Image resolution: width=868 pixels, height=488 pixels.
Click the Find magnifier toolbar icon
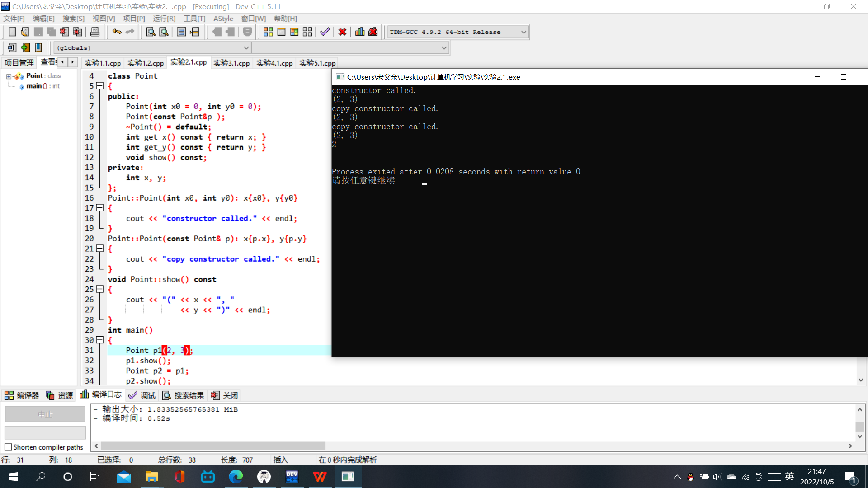151,32
